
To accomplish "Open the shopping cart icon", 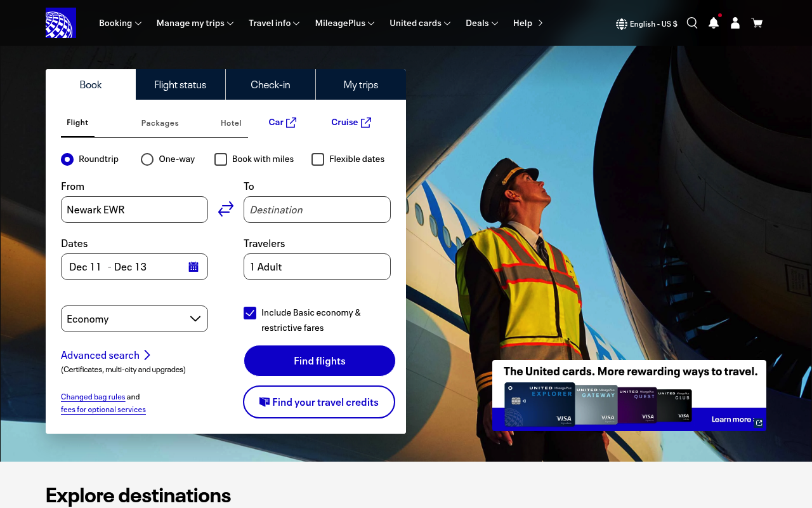I will (x=757, y=23).
